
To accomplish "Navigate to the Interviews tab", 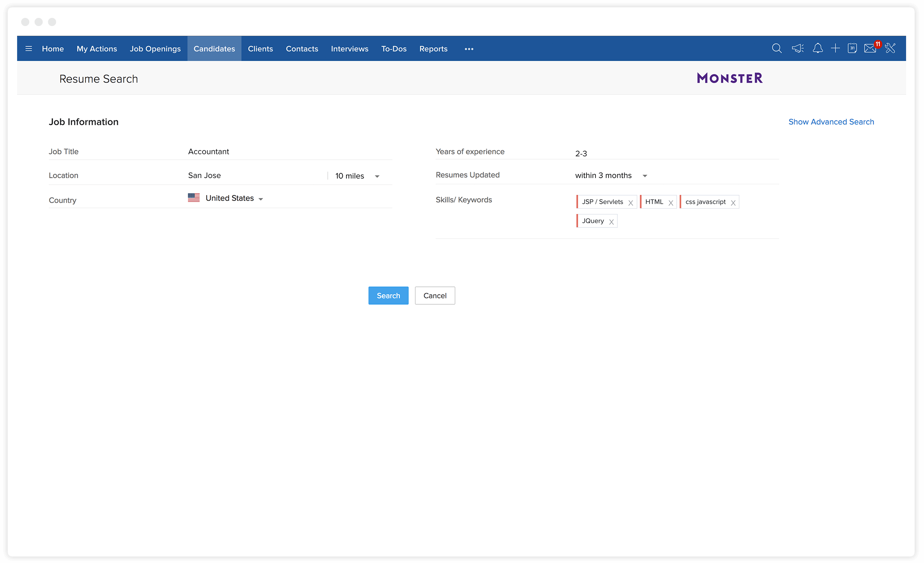I will [x=350, y=48].
